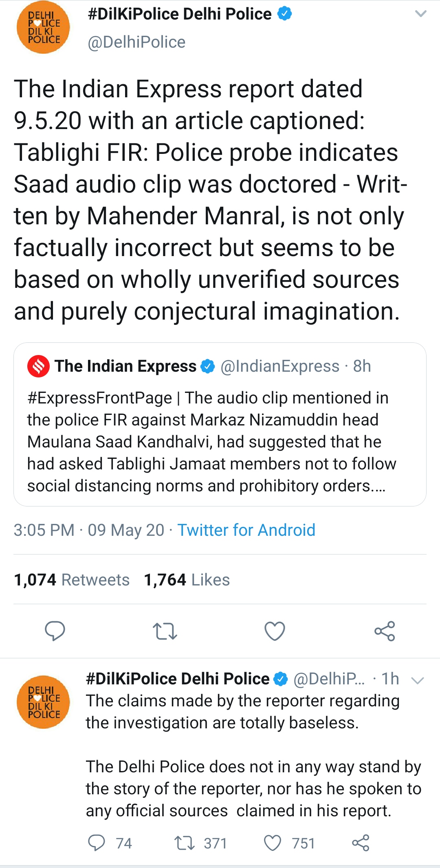Tap The Indian Express logo icon
This screenshot has width=440, height=868.
click(38, 366)
